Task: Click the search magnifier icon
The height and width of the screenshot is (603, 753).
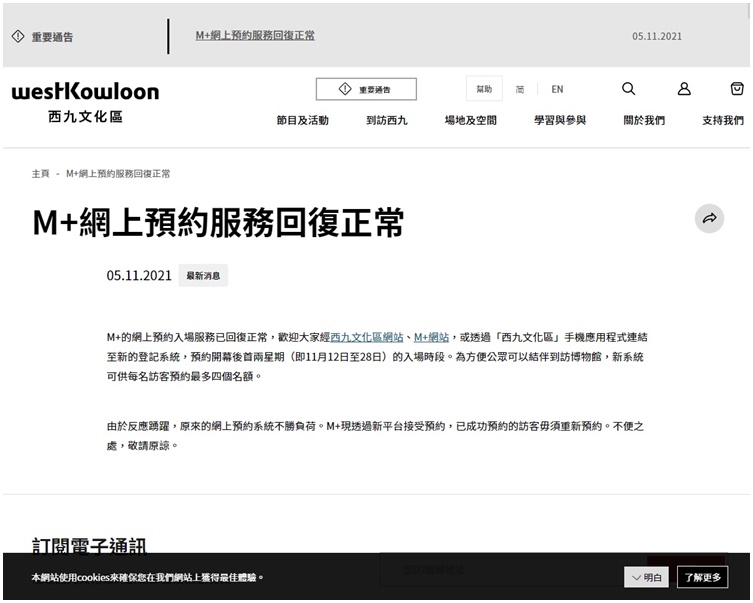Action: 628,89
